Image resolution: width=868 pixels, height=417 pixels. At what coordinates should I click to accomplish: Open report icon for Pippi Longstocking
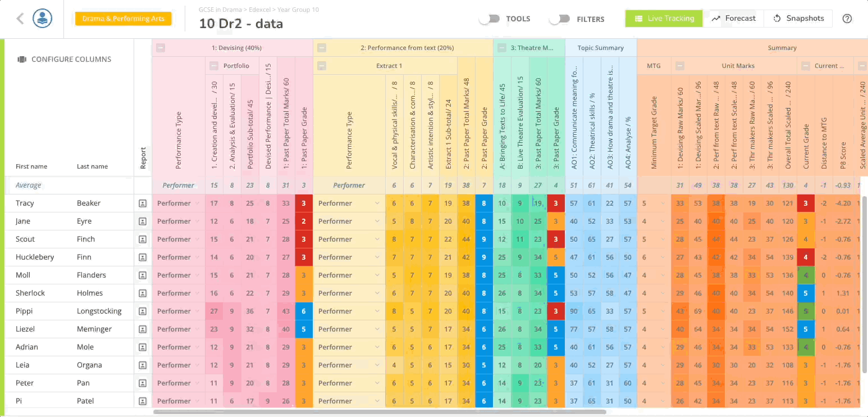pos(143,311)
